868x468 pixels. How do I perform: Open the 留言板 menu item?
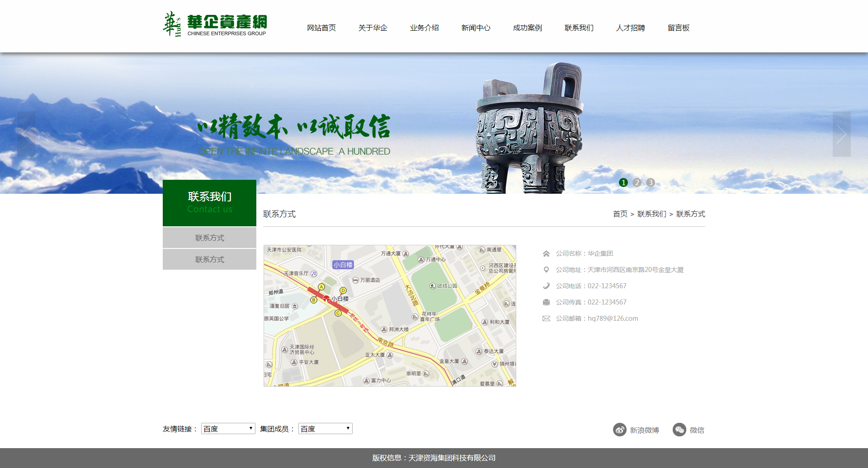click(679, 28)
